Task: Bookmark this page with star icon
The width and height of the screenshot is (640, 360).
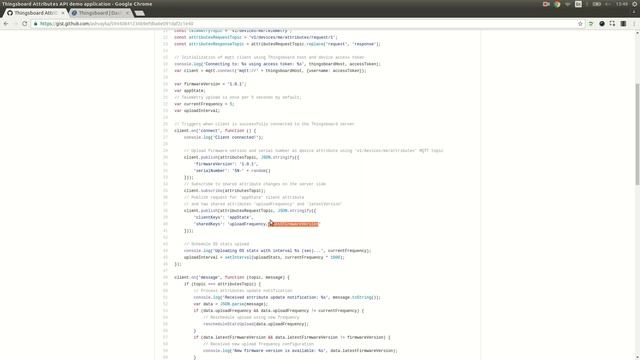Action: tap(580, 24)
